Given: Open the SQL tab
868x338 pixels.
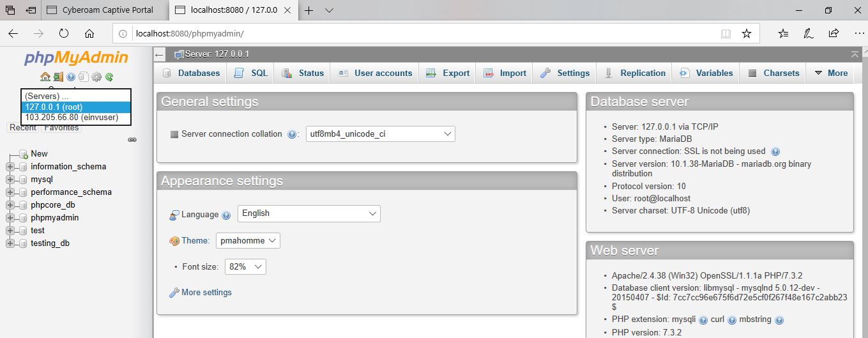Looking at the screenshot, I should [x=250, y=73].
